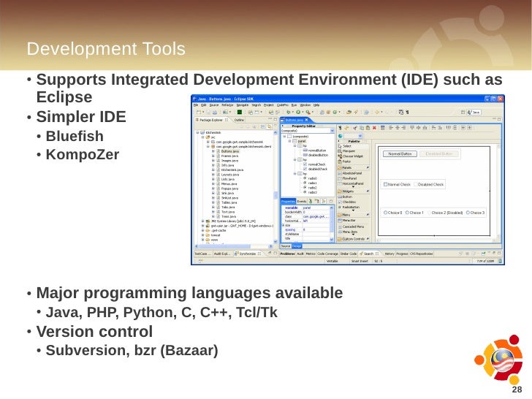The height and width of the screenshot is (399, 532).
Task: Pick AbsolutePanel in the Palette
Action: click(x=350, y=173)
